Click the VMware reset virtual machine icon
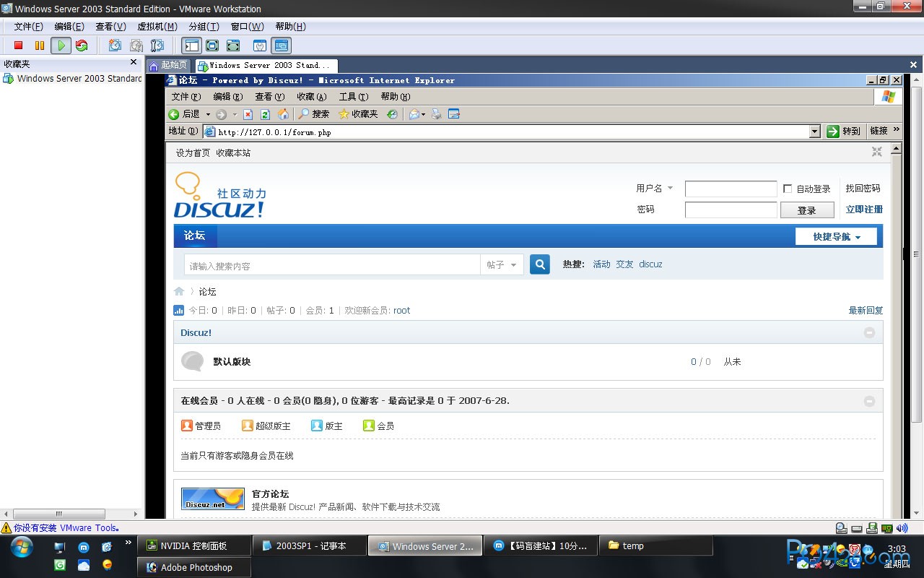Screen dimensions: 924x578 (x=82, y=46)
